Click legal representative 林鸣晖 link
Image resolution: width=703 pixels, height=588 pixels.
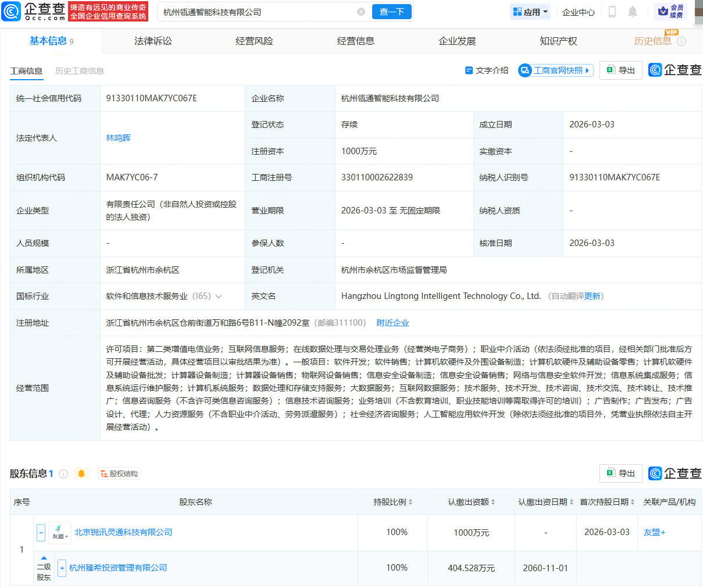click(x=118, y=138)
